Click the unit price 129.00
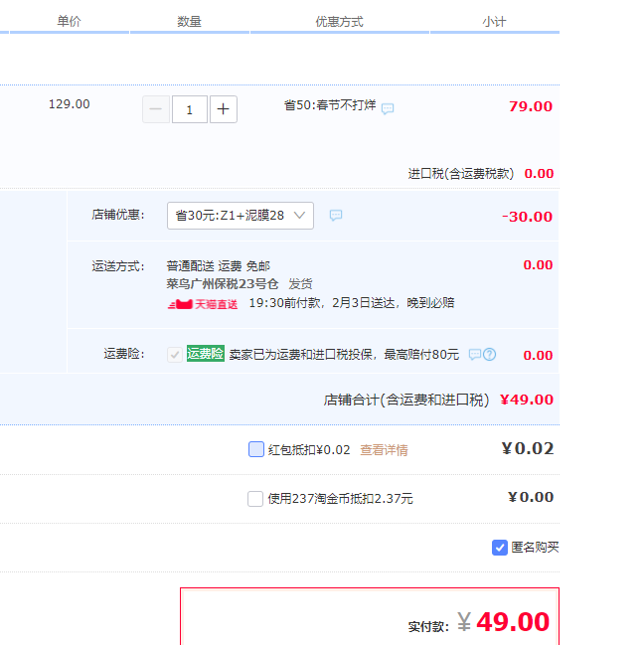The height and width of the screenshot is (645, 644). tap(70, 104)
